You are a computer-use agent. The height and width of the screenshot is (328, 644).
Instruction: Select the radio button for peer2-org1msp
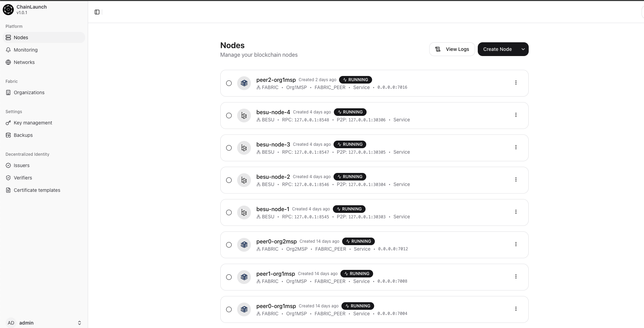[x=229, y=83]
